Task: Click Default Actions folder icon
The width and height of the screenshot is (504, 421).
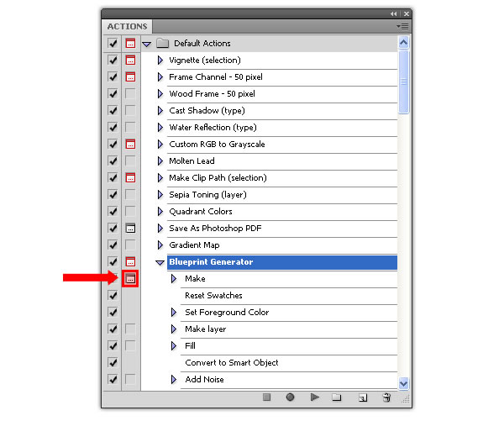Action: 163,43
